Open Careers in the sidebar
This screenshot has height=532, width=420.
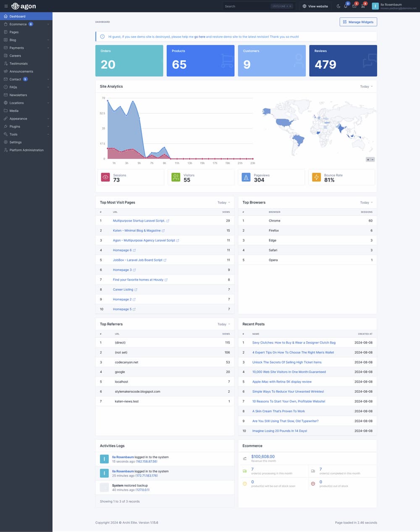click(x=26, y=56)
